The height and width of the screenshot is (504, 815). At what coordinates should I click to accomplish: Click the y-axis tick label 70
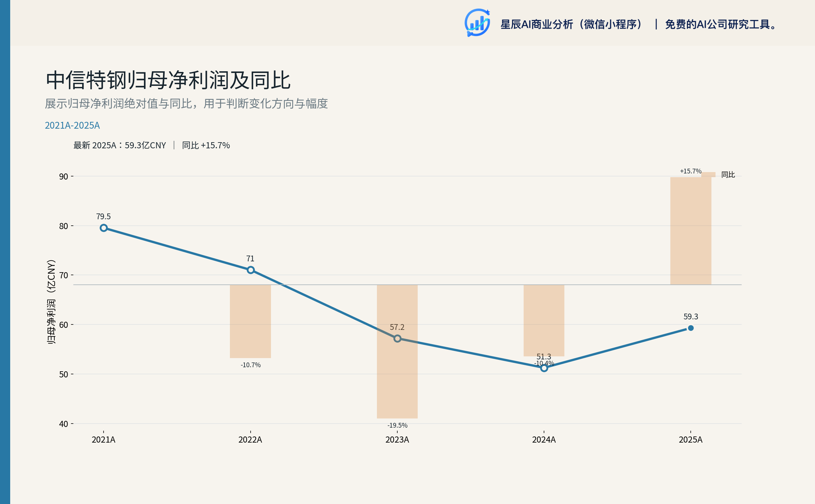64,275
